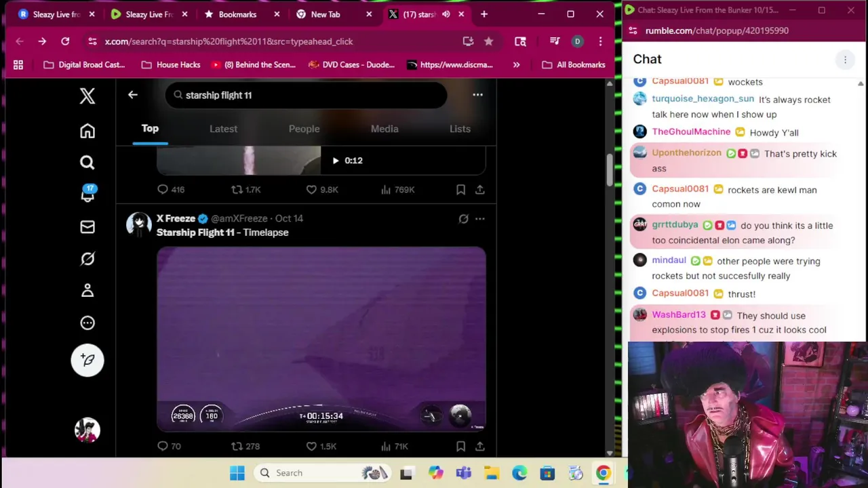Screen dimensions: 868x488
Task: Open the Explore search icon in X sidebar
Action: click(x=87, y=163)
